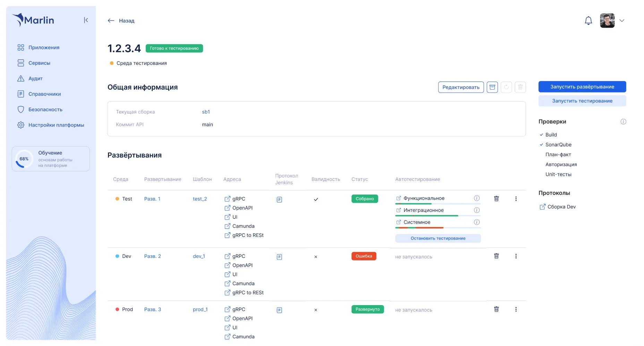Go back using the Назад arrow
Screen dimensions: 644x346
click(111, 21)
